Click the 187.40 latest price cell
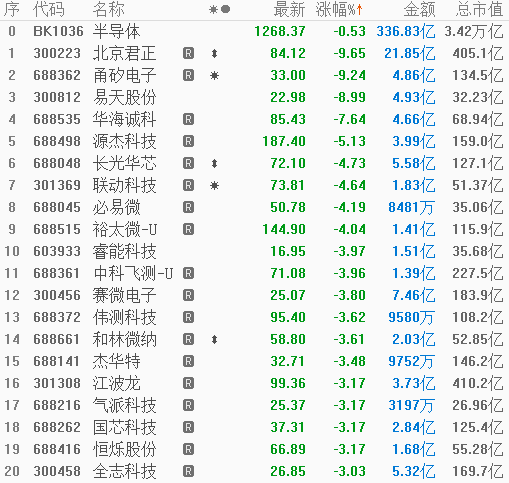509x483 pixels. click(284, 141)
